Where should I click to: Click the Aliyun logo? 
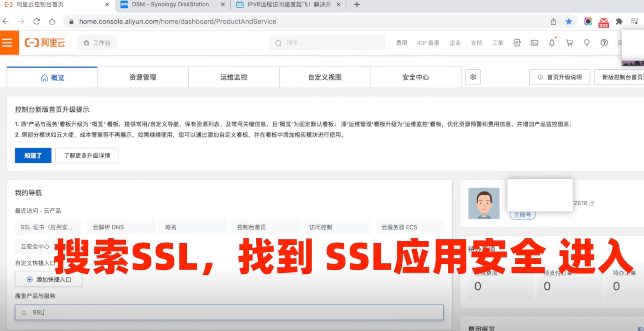coord(45,43)
